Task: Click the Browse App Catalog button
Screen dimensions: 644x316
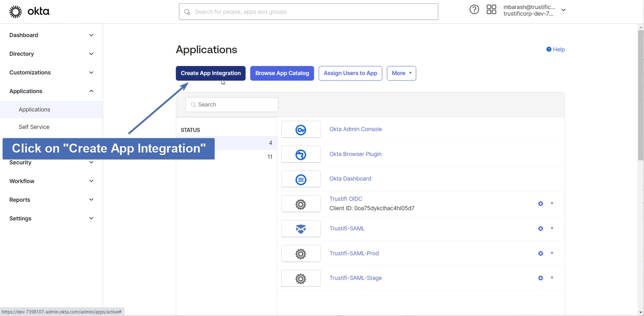Action: [282, 73]
